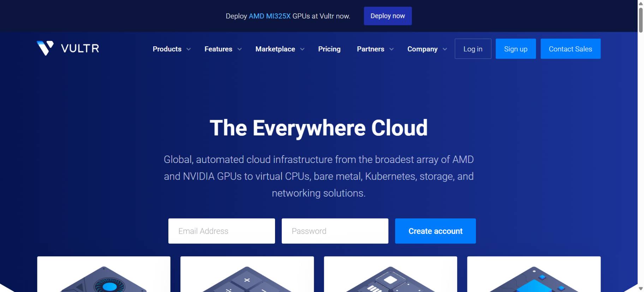
Task: Open the Marketplace menu
Action: (x=275, y=49)
